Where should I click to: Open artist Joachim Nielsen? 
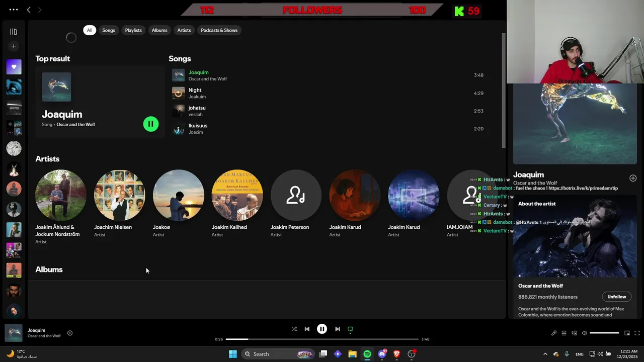[119, 203]
